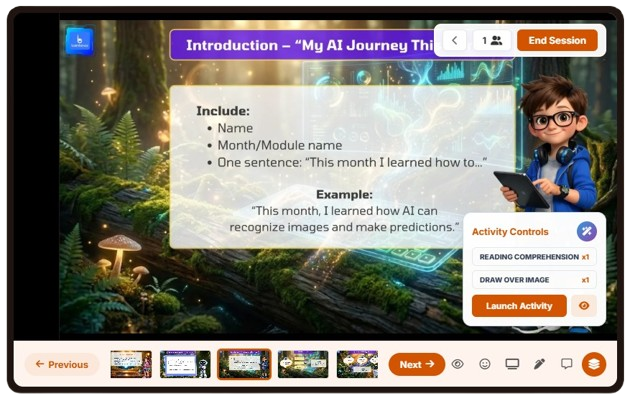Click the "Example:" heading on the slide

pos(344,194)
